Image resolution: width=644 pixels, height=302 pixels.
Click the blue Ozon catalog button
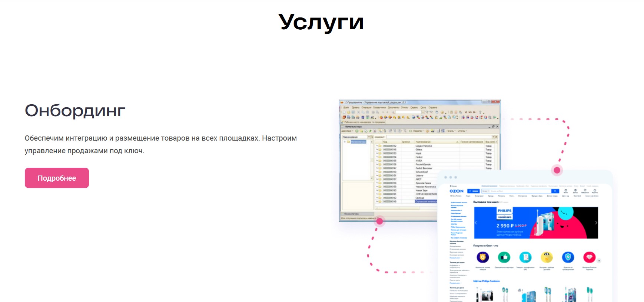point(474,191)
